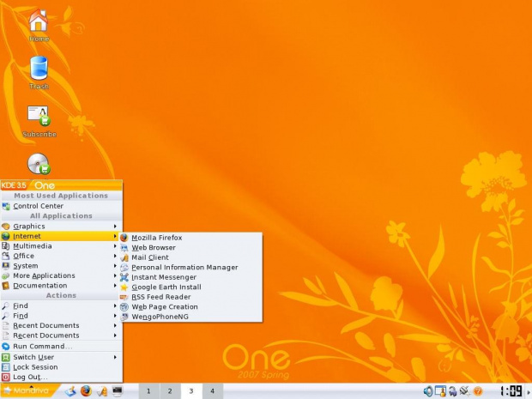532x399 pixels.
Task: Expand the More Applications submenu
Action: point(62,275)
